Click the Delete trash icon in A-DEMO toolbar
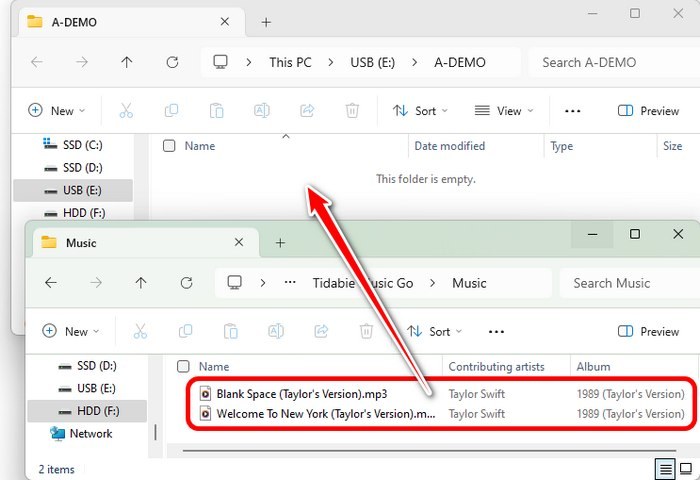 pos(352,111)
